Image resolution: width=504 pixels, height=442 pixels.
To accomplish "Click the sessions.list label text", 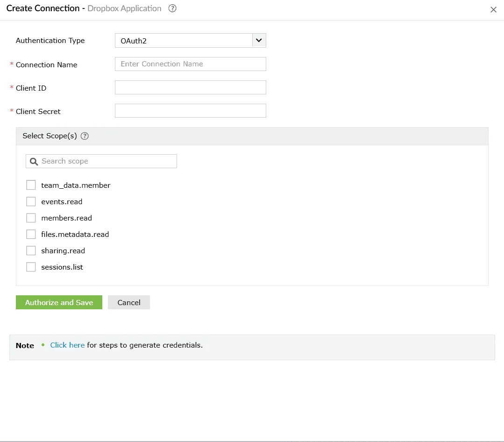I will coord(62,267).
